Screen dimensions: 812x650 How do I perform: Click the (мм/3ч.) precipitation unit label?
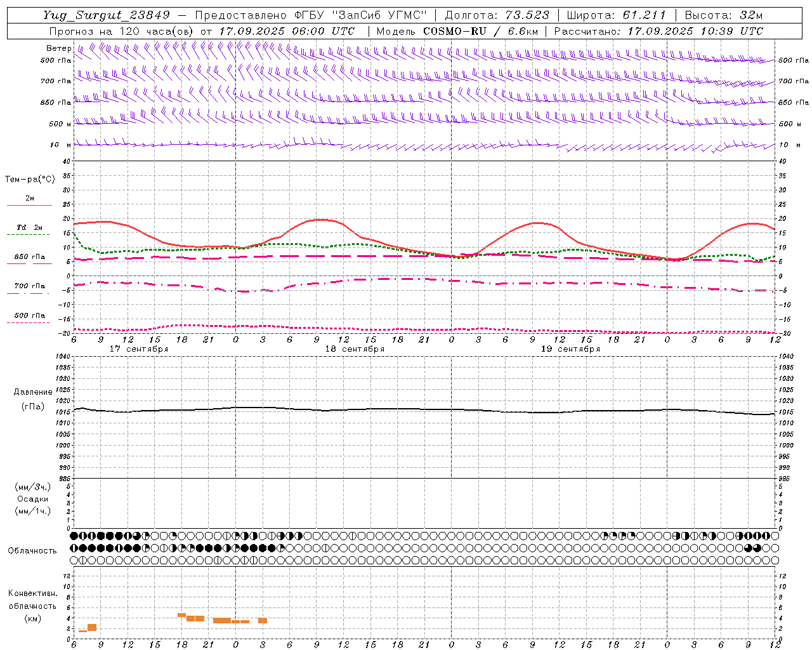pos(33,487)
